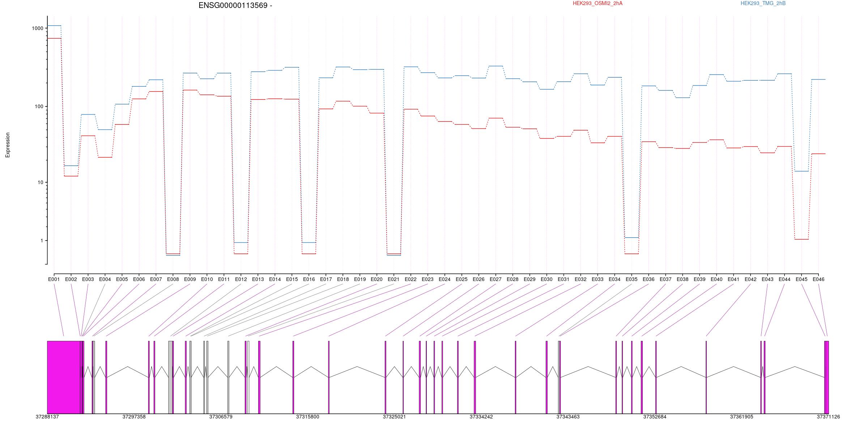
Task: Click the 100 y-axis tick label
Action: [39, 107]
